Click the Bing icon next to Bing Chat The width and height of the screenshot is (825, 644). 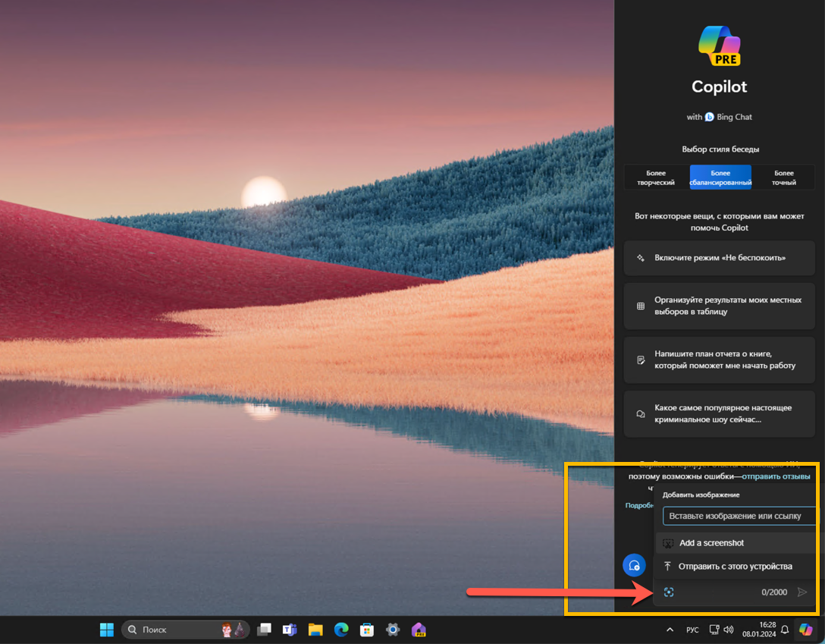pyautogui.click(x=709, y=117)
